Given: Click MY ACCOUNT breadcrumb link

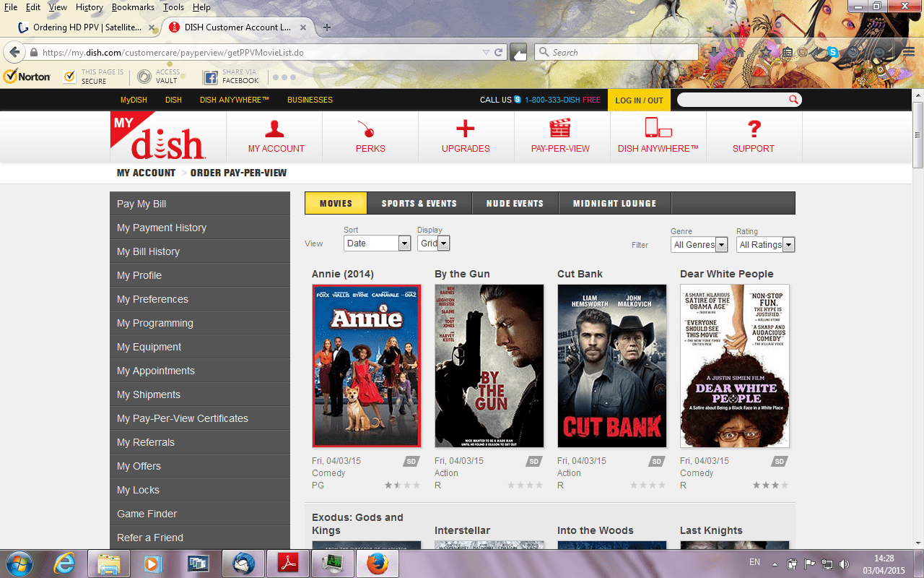Looking at the screenshot, I should (x=146, y=173).
